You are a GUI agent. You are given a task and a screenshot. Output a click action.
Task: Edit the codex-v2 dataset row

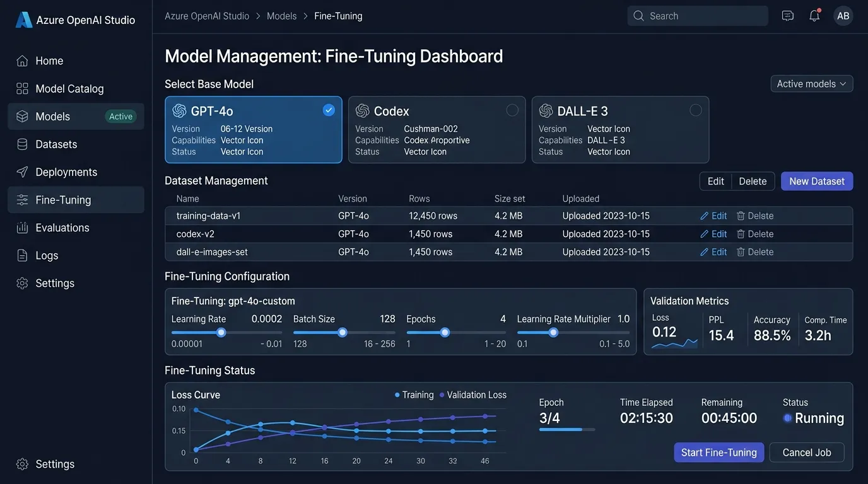pos(713,234)
